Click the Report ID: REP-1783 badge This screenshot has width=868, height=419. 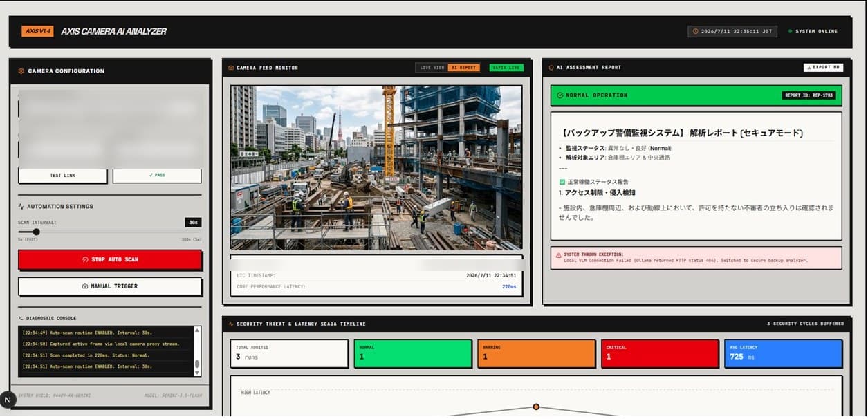809,95
